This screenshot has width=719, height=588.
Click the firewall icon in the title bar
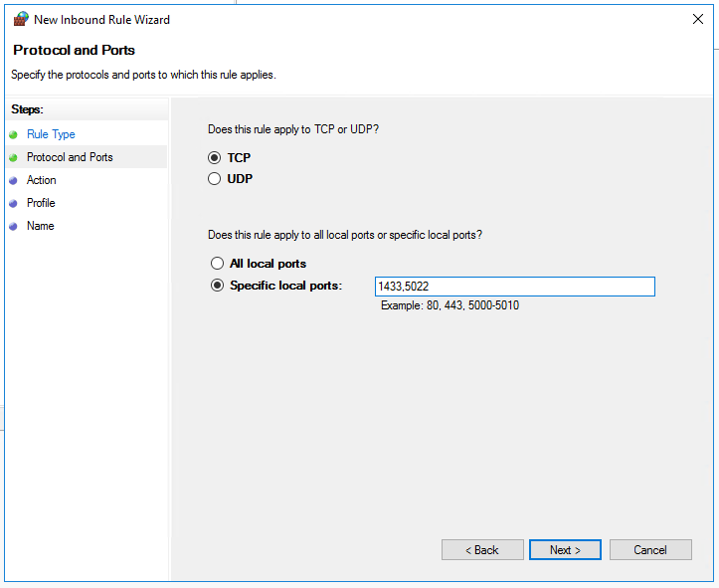[x=21, y=19]
